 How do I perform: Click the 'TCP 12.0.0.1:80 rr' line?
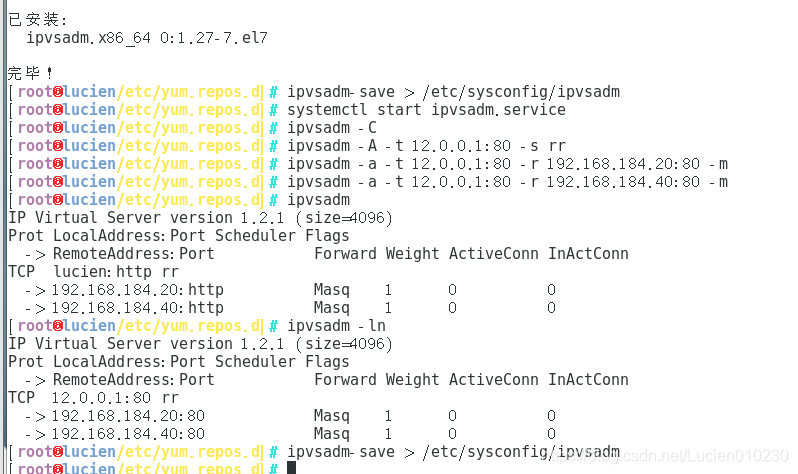[94, 398]
